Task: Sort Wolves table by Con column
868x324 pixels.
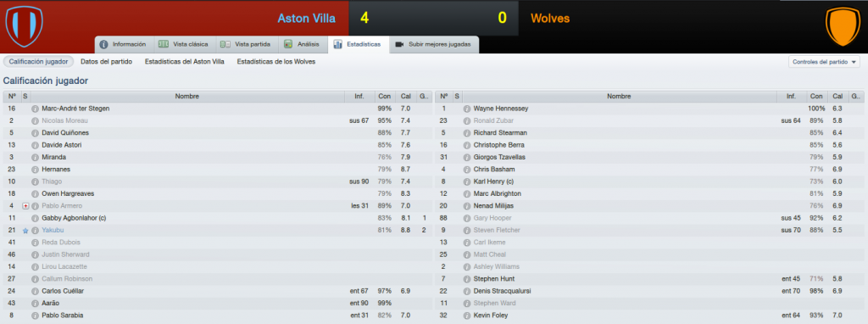Action: (816, 97)
